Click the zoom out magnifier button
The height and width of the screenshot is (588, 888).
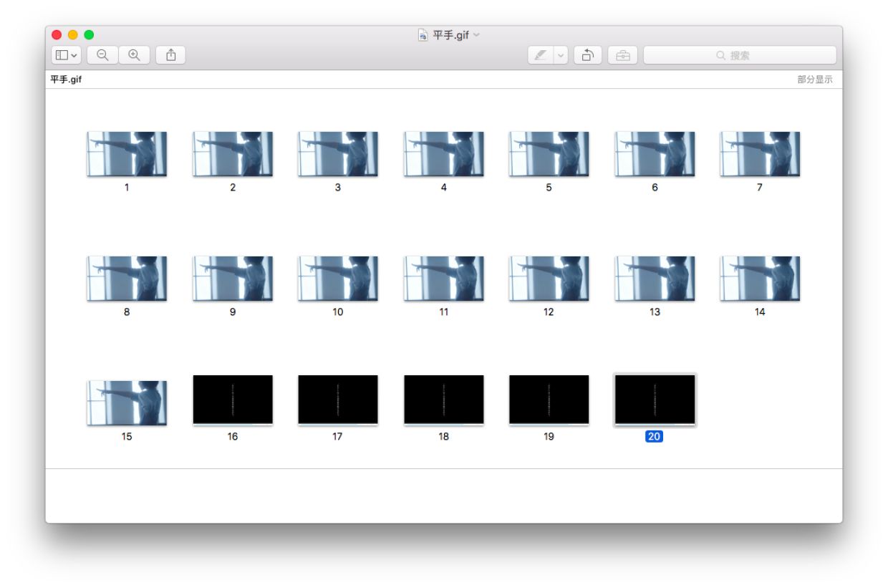point(102,55)
